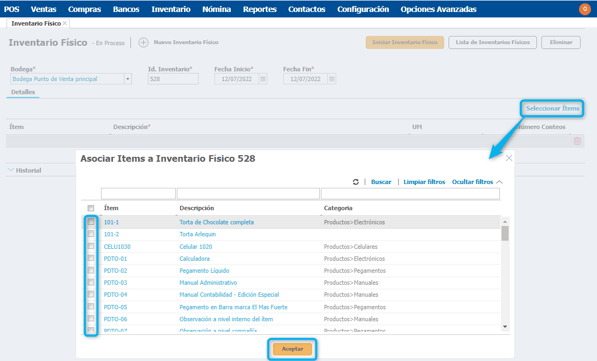The height and width of the screenshot is (361, 597).
Task: Click Nuevo Inventario Físico link
Action: 186,42
